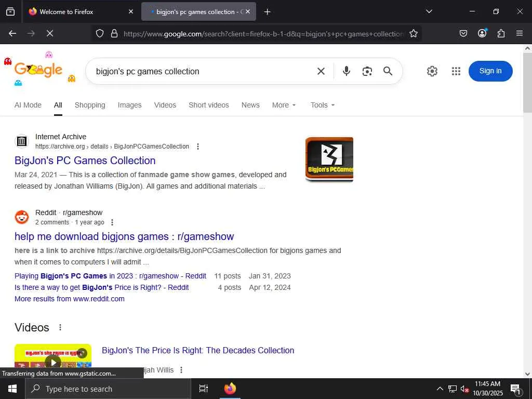
Task: Expand the More search filters
Action: coord(284,105)
